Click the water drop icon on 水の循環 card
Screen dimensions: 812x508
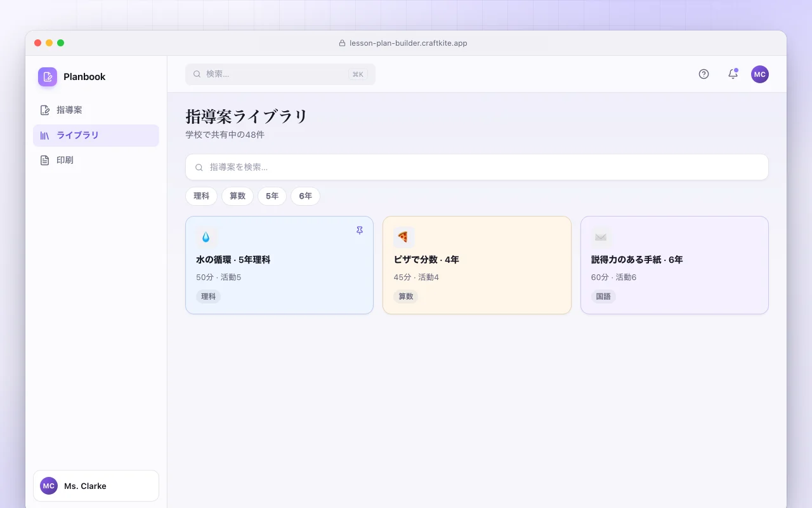pos(206,237)
